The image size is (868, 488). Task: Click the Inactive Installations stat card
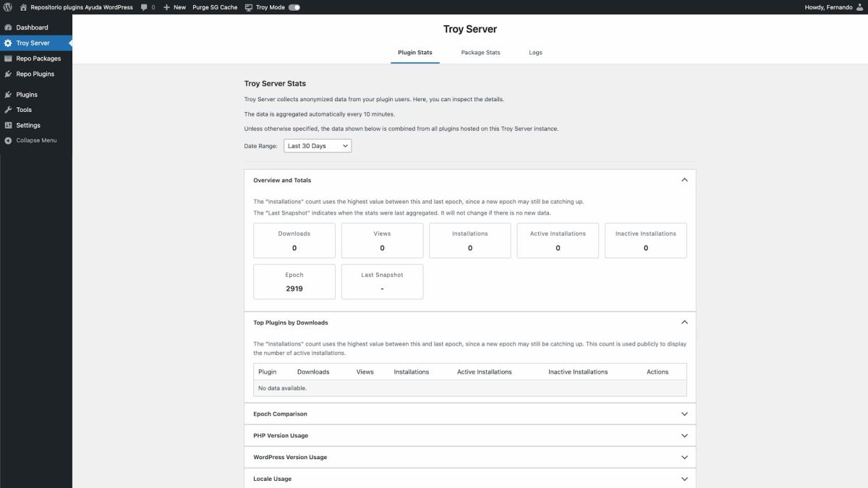(646, 241)
